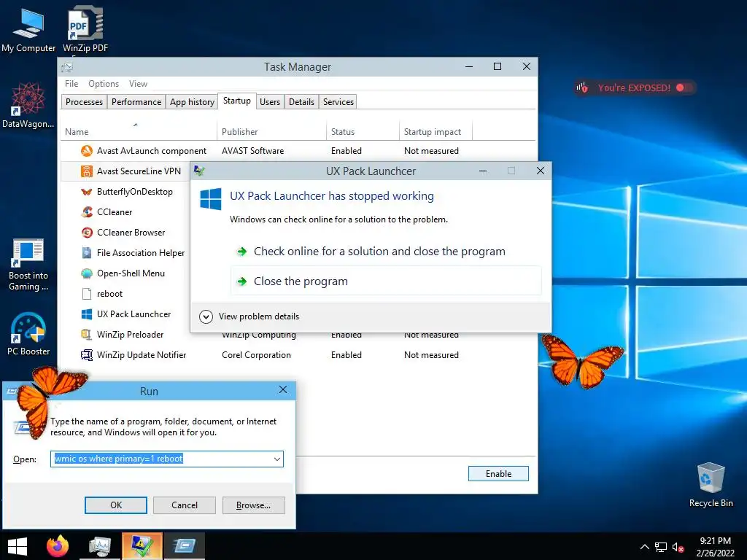The height and width of the screenshot is (560, 747).
Task: Click File Association Helper entry icon
Action: coord(87,253)
